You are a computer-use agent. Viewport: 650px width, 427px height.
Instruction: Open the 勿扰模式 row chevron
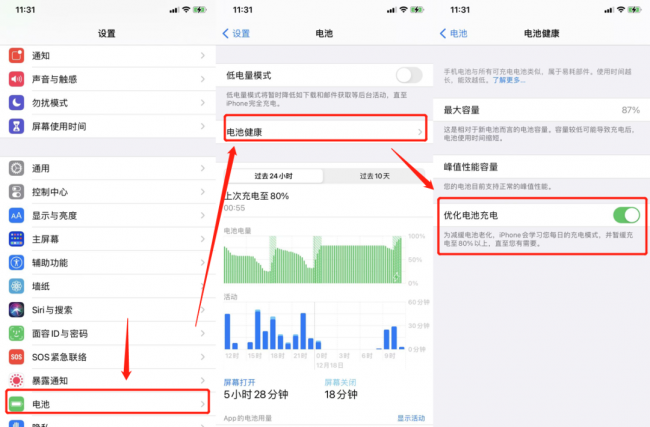click(203, 102)
